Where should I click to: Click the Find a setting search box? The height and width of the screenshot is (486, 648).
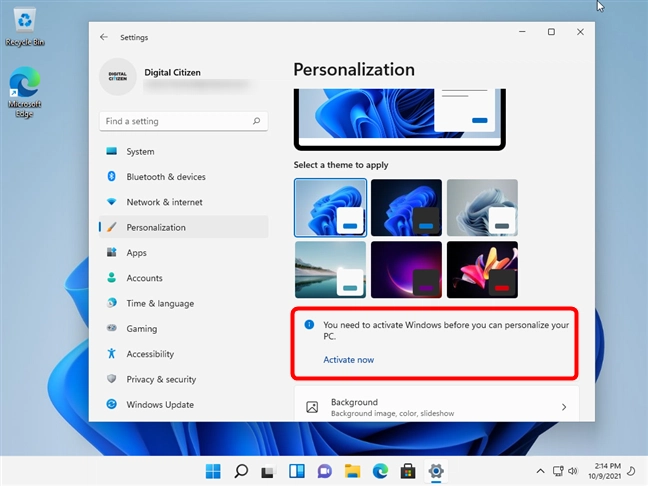pos(183,121)
